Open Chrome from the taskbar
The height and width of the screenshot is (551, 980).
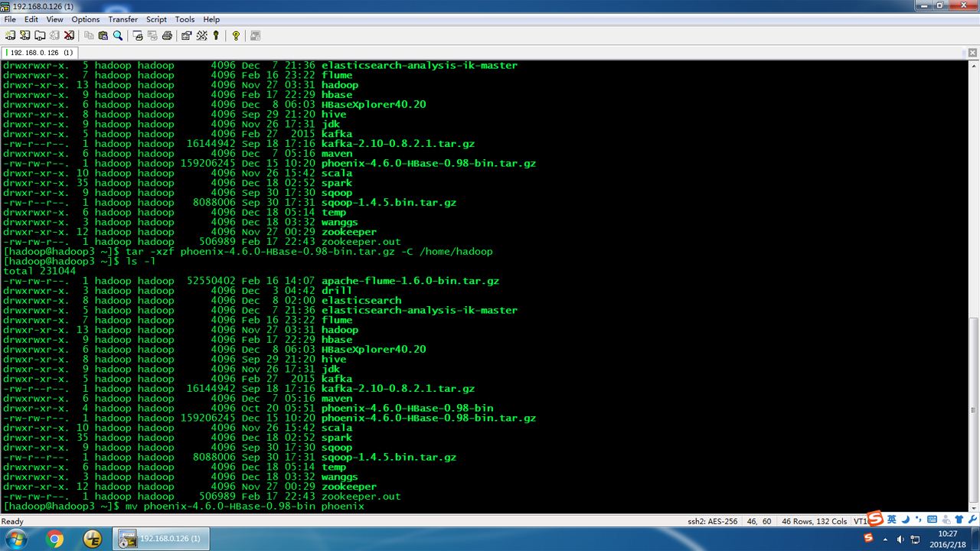pyautogui.click(x=55, y=539)
